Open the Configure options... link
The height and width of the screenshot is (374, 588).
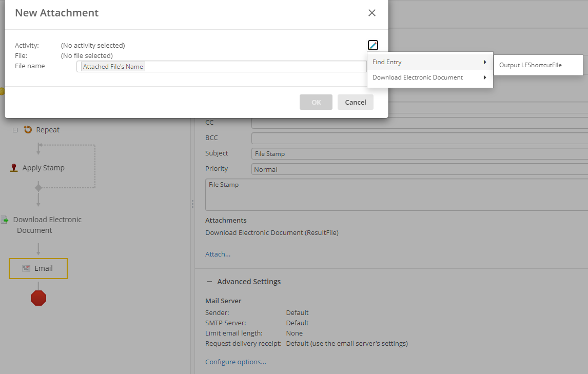click(236, 362)
